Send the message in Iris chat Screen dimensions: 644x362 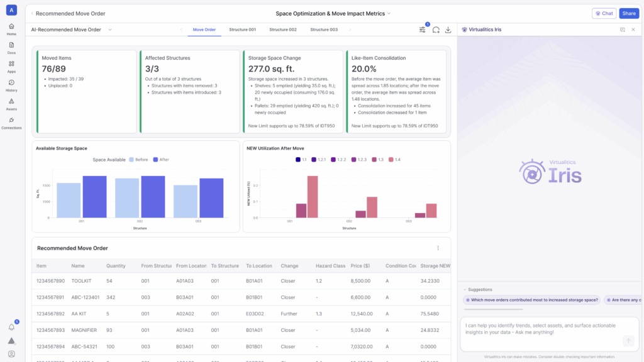pos(628,341)
